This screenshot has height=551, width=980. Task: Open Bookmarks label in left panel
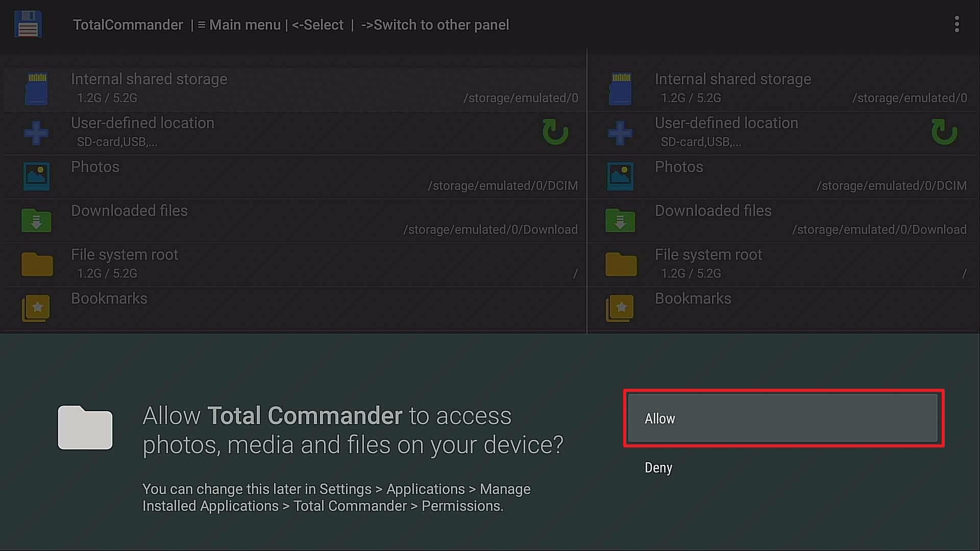click(x=109, y=298)
